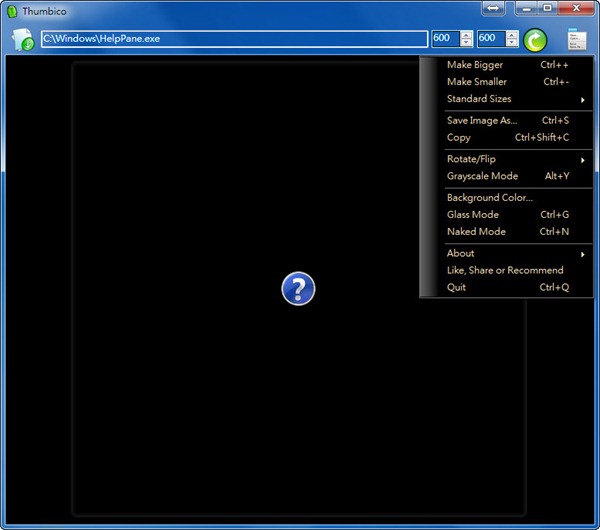
Task: Click the Thumbico app icon in title bar
Action: click(12, 10)
